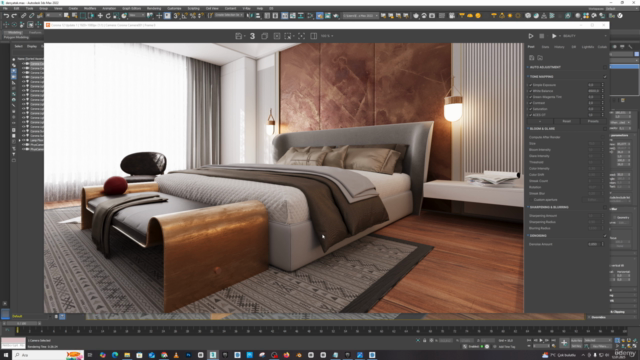The height and width of the screenshot is (360, 640).
Task: Click the Undo arrow in the main toolbar
Action: tap(6, 16)
